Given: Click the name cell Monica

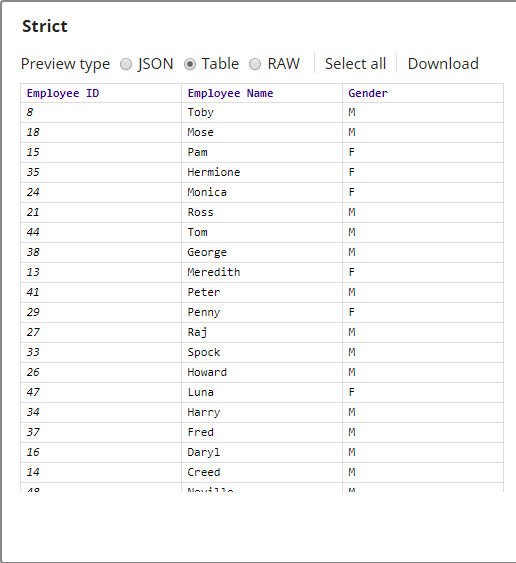Looking at the screenshot, I should tap(262, 192).
